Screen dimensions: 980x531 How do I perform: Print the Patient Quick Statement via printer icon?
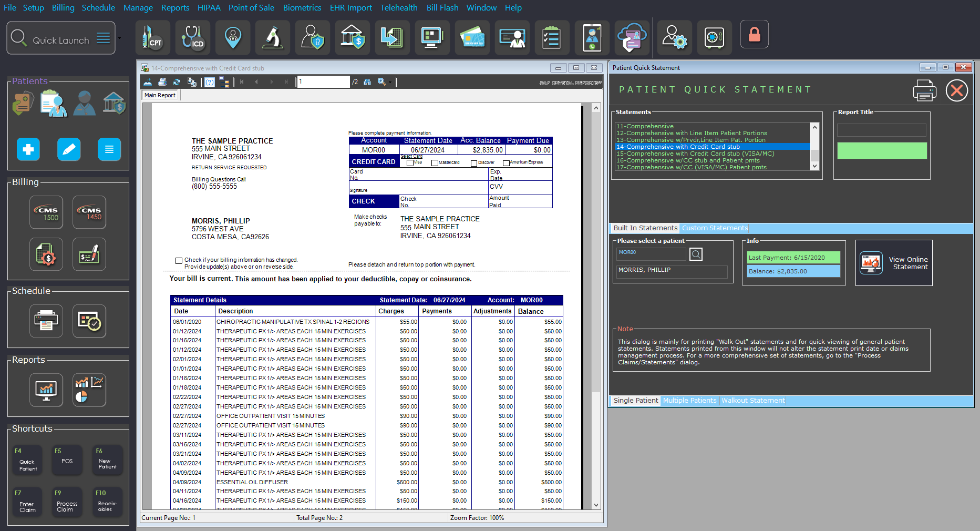(924, 90)
